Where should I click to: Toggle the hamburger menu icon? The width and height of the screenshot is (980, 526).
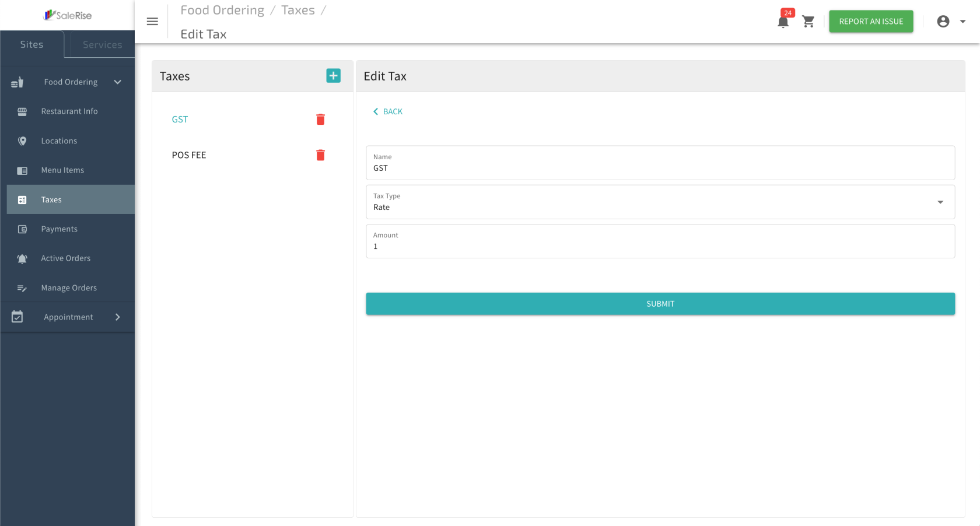[x=152, y=22]
